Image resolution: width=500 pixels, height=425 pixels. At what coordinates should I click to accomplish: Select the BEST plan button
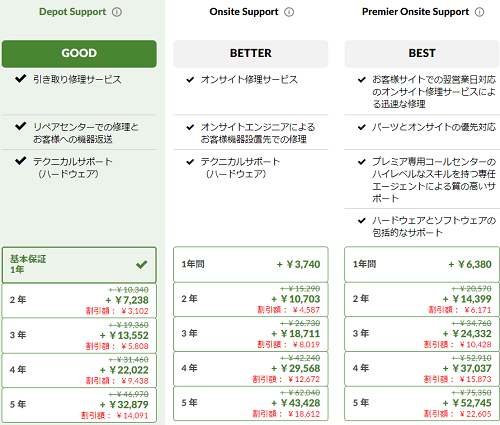click(x=422, y=54)
